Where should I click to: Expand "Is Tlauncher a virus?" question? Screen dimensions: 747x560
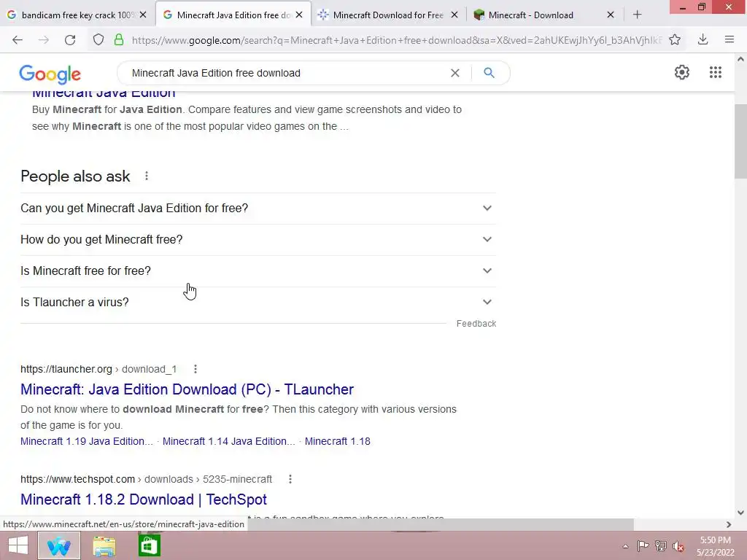pos(258,303)
